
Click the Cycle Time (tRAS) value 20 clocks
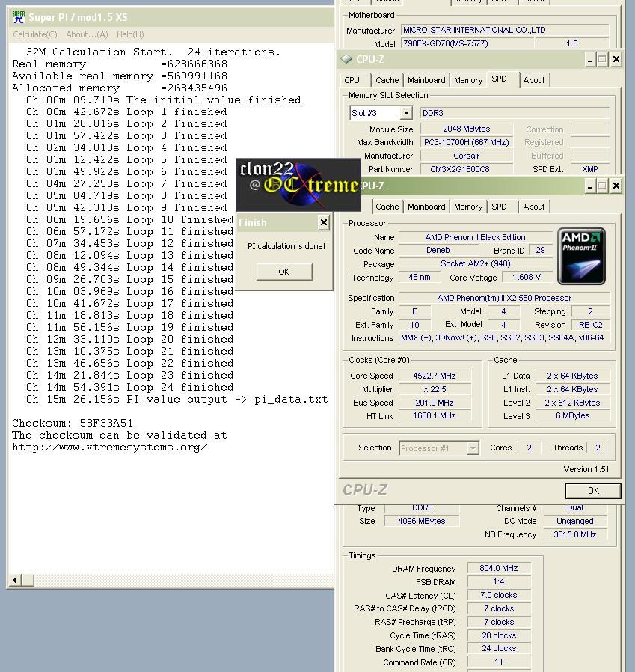pyautogui.click(x=499, y=635)
